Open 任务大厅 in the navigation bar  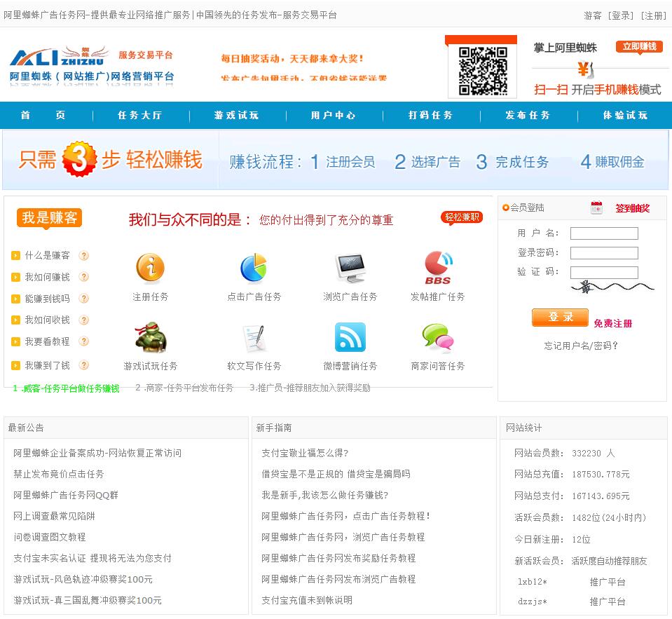[139, 115]
